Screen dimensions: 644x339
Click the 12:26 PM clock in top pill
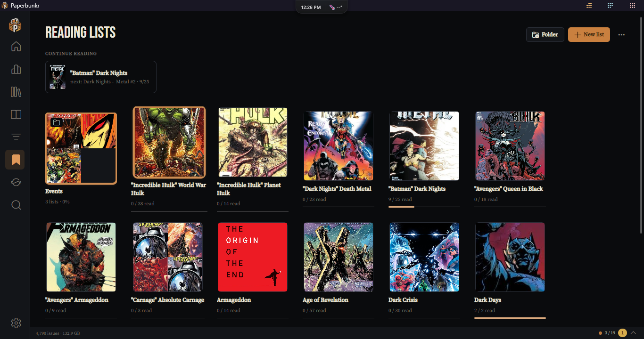point(311,7)
